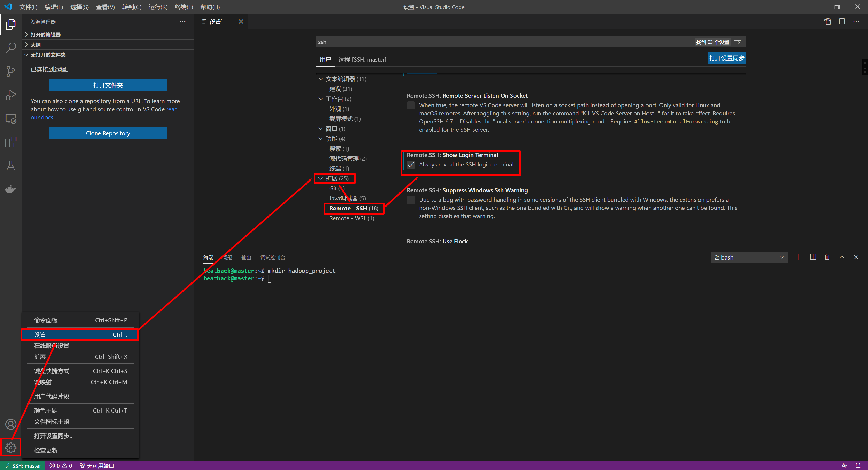Switch to the 远程 [SSH: master] settings tab

[363, 59]
